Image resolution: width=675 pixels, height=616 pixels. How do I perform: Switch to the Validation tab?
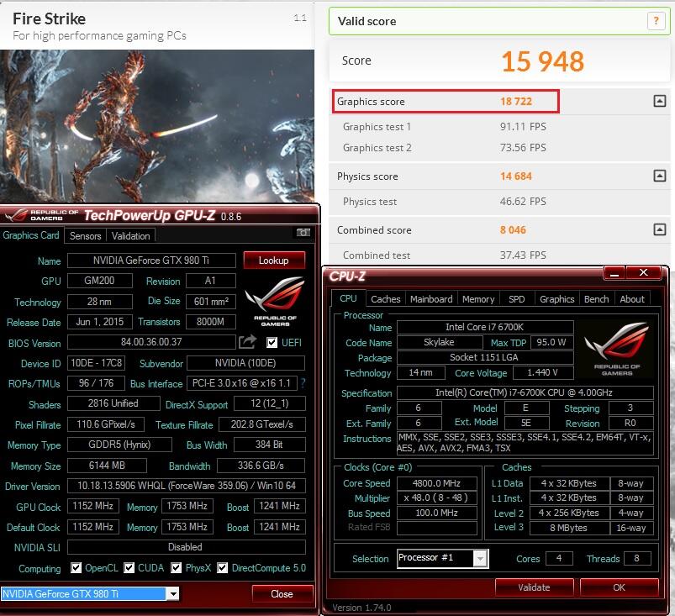(131, 236)
